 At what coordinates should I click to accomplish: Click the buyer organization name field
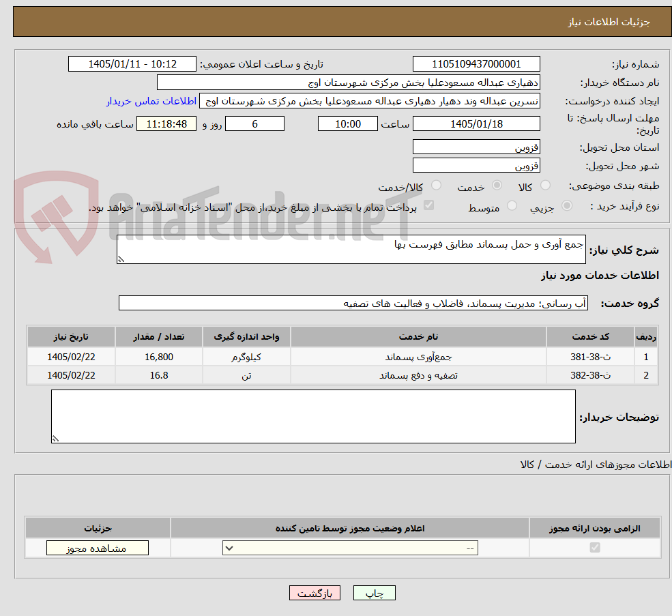click(x=349, y=83)
